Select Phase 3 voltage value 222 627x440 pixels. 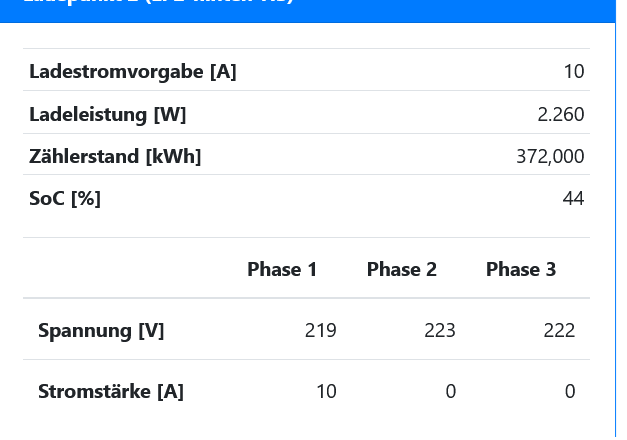[559, 330]
